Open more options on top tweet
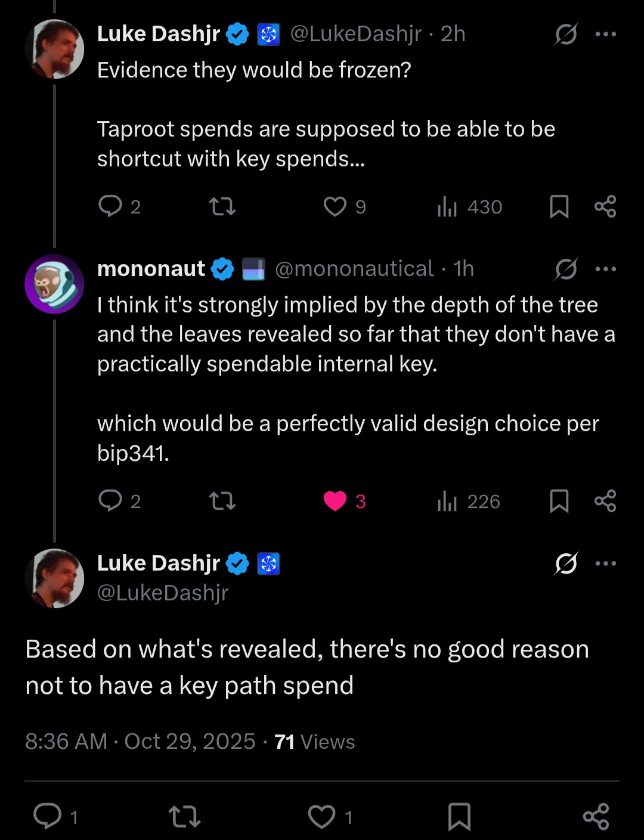Screen dimensions: 644x840 [606, 34]
